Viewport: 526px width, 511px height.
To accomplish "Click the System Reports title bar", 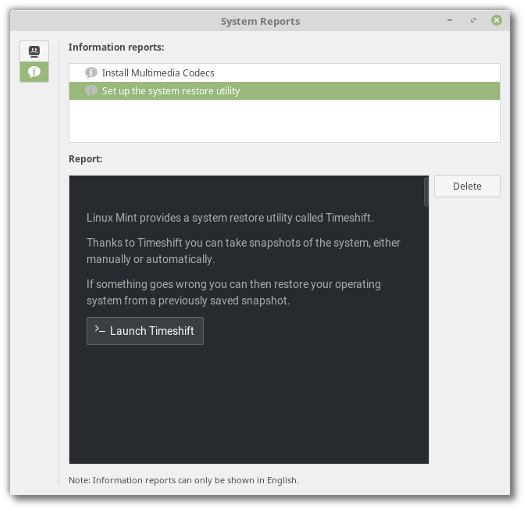I will coord(260,21).
